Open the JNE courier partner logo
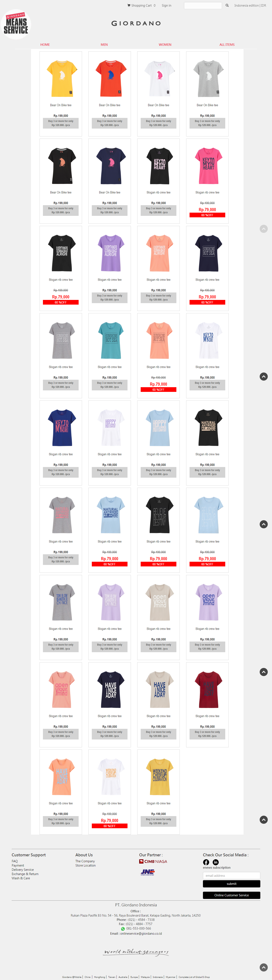Image resolution: width=272 pixels, height=980 pixels. click(x=147, y=872)
